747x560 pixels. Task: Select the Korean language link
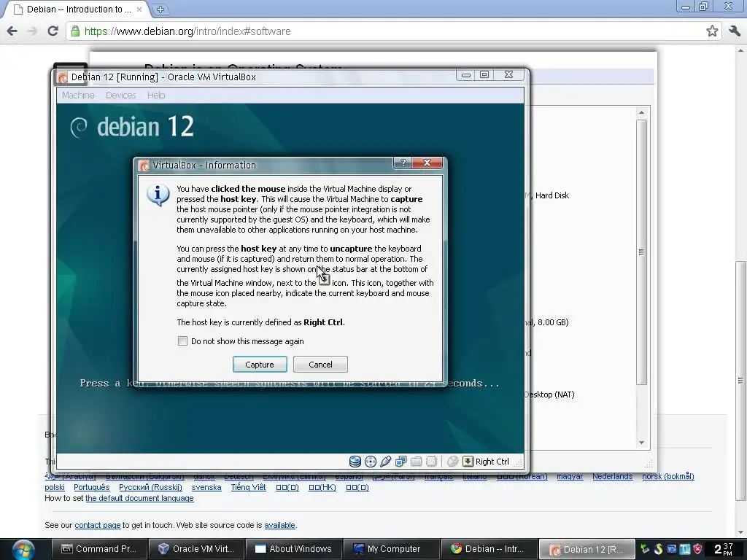(522, 476)
